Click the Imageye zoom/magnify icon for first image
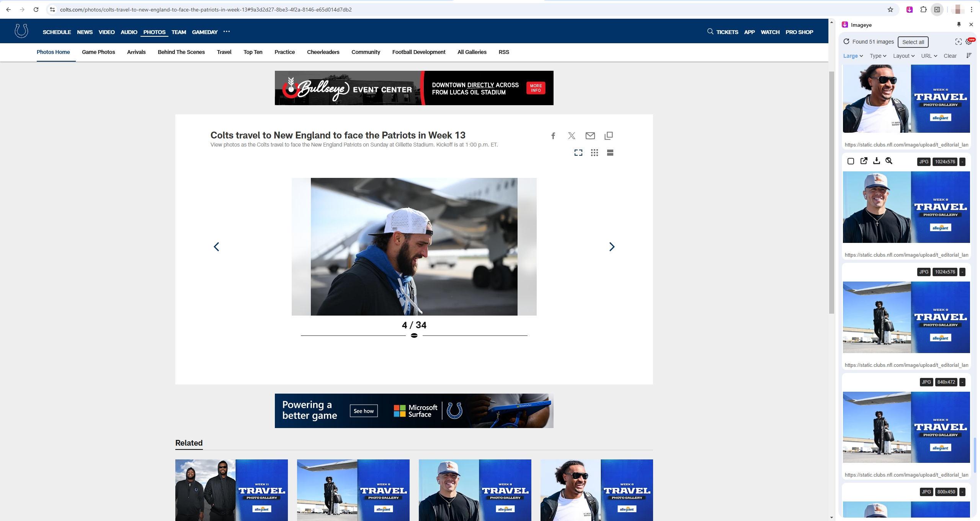980x521 pixels. 888,161
